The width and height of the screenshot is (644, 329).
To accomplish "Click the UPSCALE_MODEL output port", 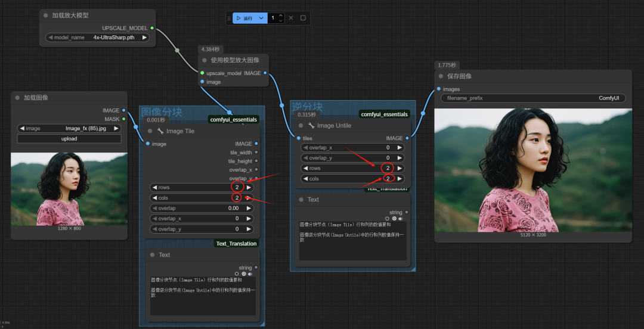I will point(152,28).
